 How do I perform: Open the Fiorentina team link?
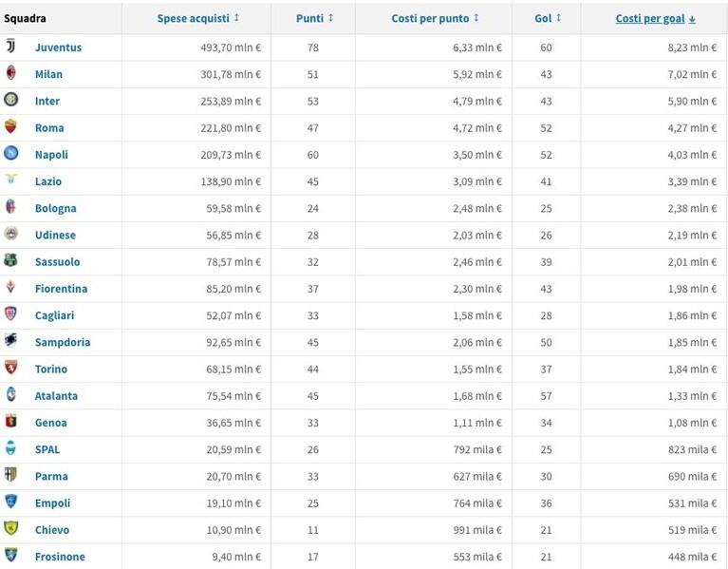[x=62, y=289]
